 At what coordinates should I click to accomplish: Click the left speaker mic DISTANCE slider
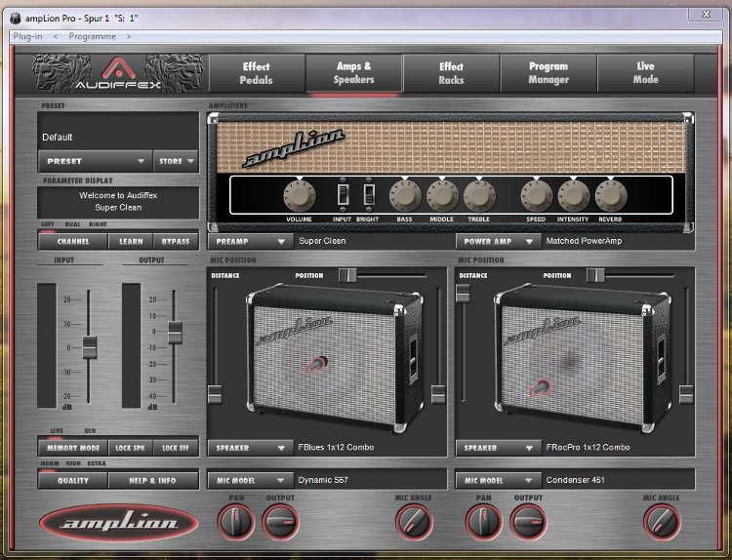coord(215,394)
